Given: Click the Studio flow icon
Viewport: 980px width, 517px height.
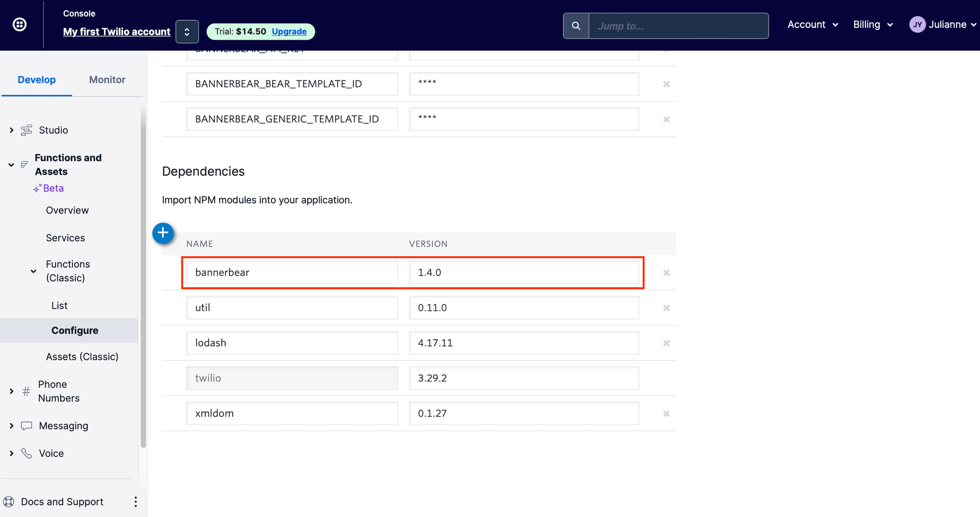Looking at the screenshot, I should (26, 130).
